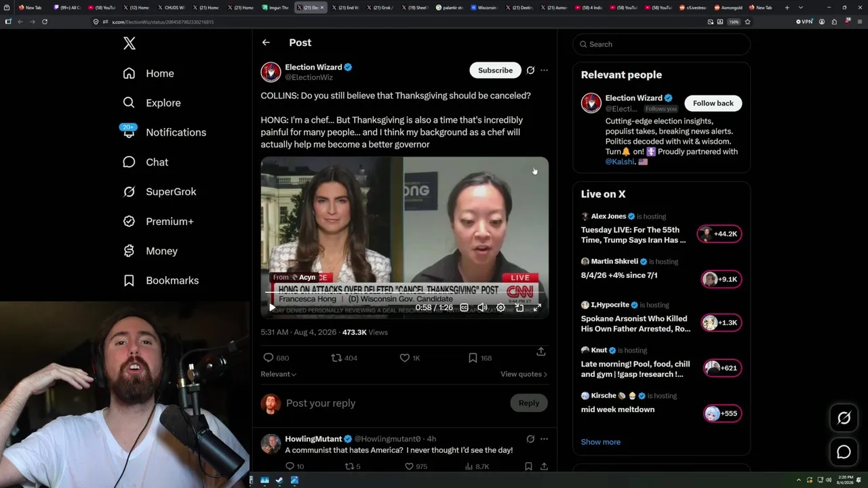Open the @ElectionWiz handle link

pos(309,78)
